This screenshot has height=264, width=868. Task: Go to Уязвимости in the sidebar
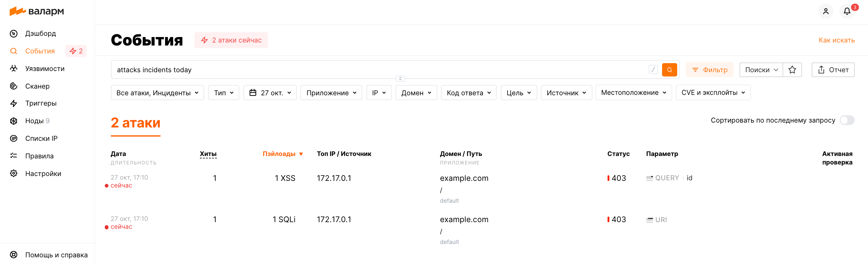click(45, 69)
